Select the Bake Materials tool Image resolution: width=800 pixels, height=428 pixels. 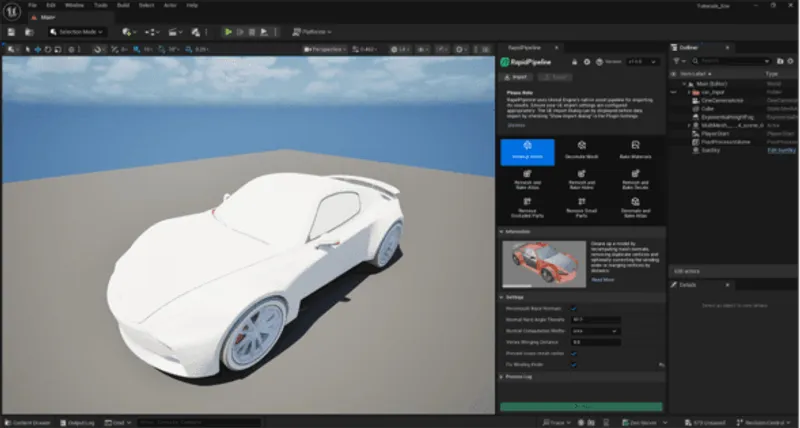(x=637, y=151)
